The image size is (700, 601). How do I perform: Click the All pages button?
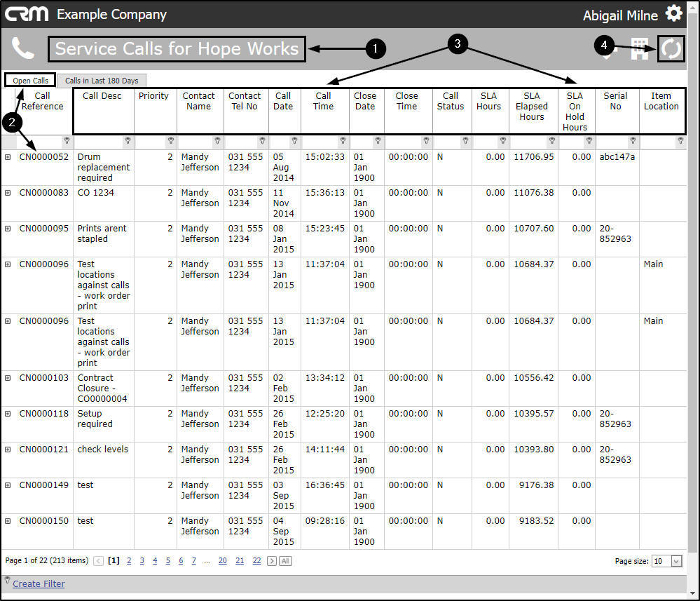point(285,561)
